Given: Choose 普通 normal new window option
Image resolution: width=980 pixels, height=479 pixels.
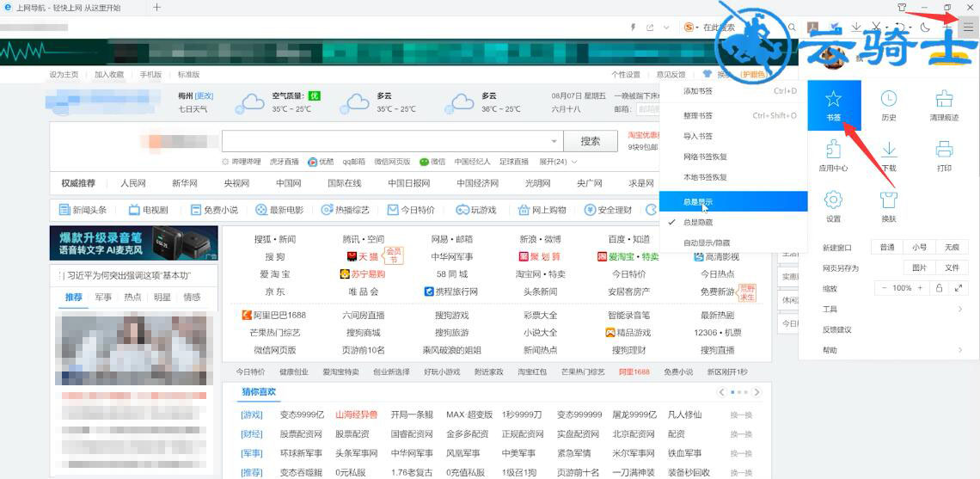Looking at the screenshot, I should 887,247.
